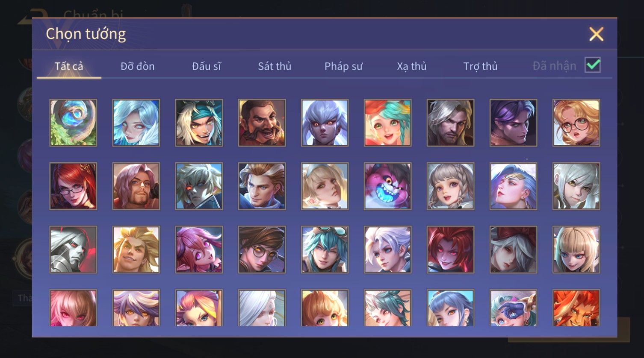
Task: Select the swirling blue orb hero portrait
Action: (73, 123)
